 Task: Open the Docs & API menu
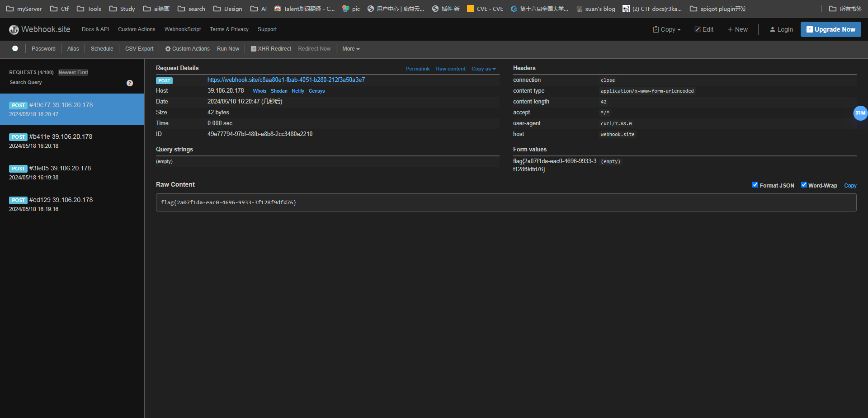point(95,29)
